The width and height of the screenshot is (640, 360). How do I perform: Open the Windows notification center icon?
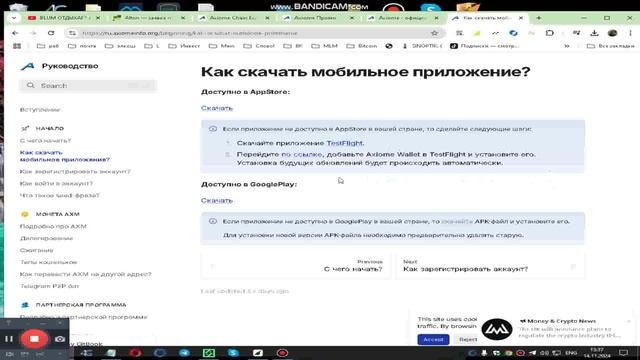(x=623, y=353)
